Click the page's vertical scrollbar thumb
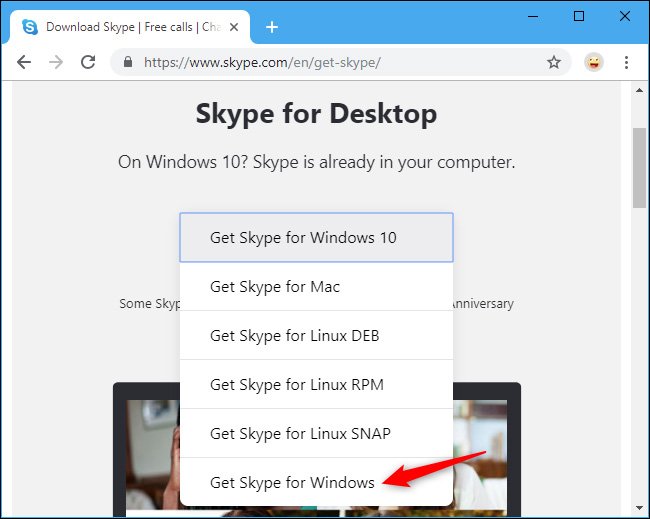 coord(639,166)
